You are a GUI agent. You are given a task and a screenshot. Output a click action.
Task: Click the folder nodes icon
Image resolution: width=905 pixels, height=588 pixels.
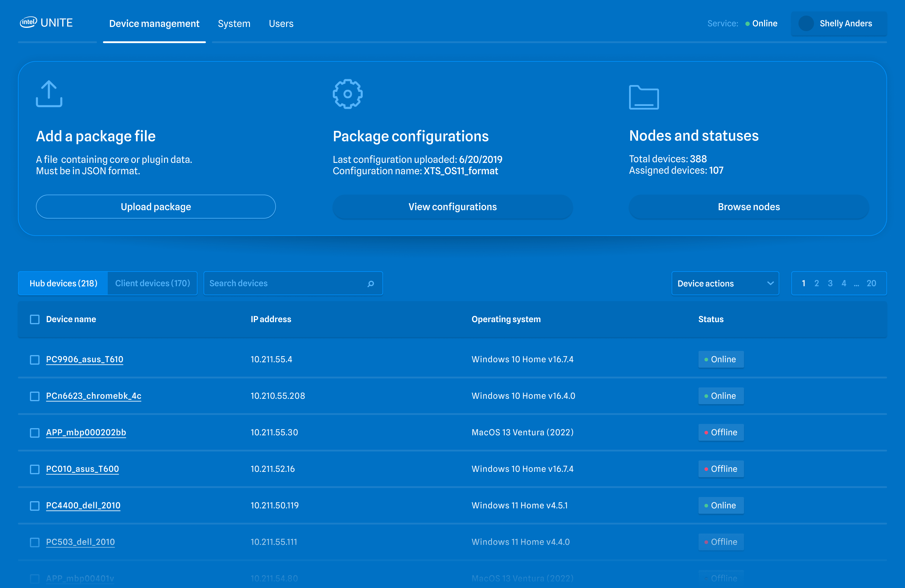pyautogui.click(x=643, y=97)
